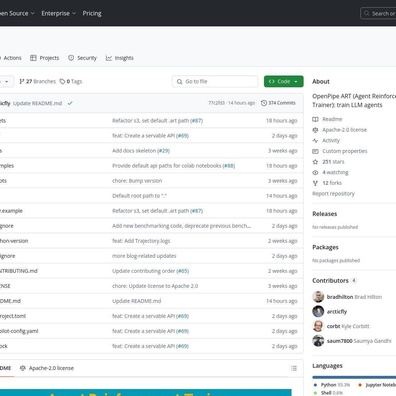Open the Releases section heading

click(325, 214)
